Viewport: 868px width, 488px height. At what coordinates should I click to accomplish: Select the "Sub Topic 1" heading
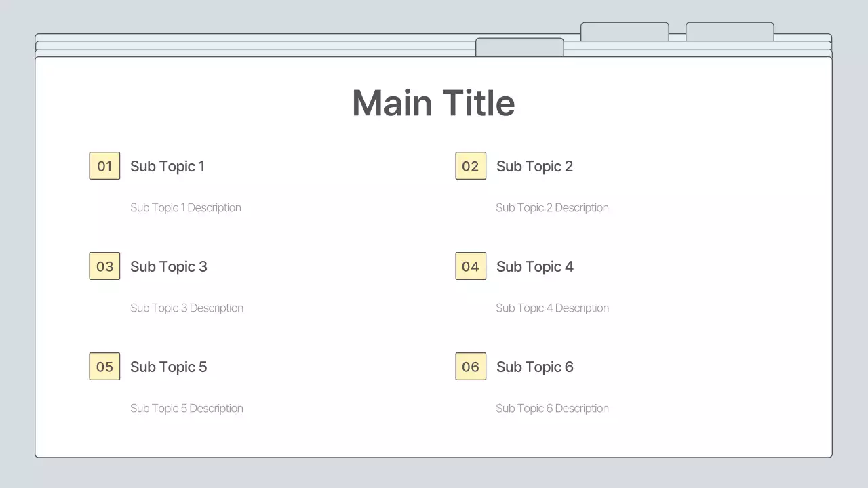pyautogui.click(x=167, y=166)
